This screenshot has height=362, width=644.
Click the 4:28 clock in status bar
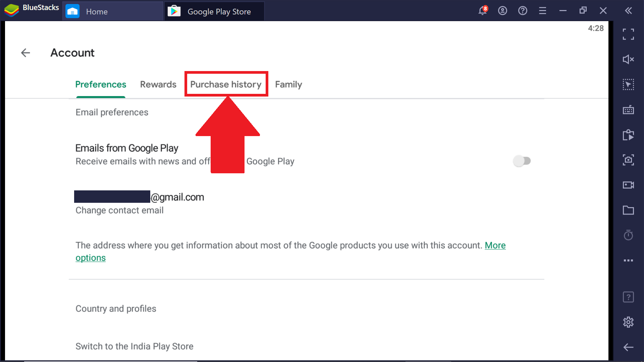[596, 28]
